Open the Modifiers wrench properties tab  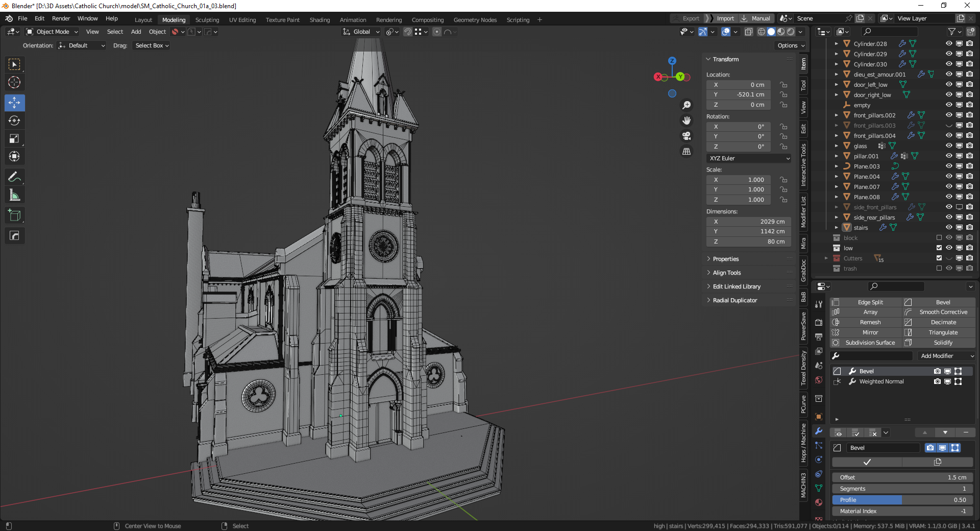(819, 431)
